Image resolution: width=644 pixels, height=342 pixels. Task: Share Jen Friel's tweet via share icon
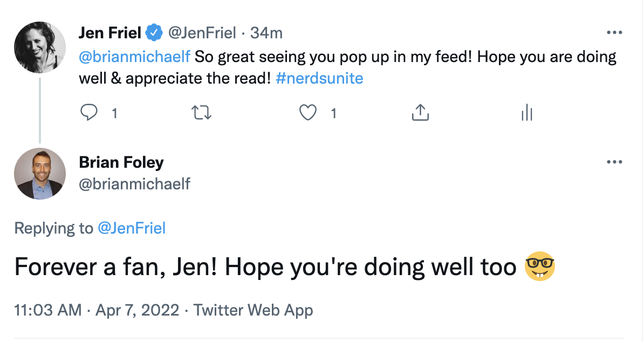(420, 113)
